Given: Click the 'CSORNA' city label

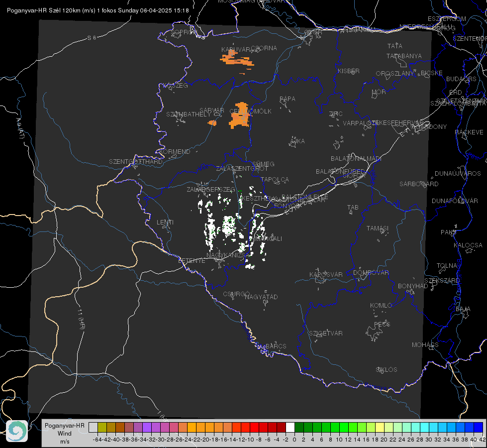Looking at the screenshot, I should 264,48.
